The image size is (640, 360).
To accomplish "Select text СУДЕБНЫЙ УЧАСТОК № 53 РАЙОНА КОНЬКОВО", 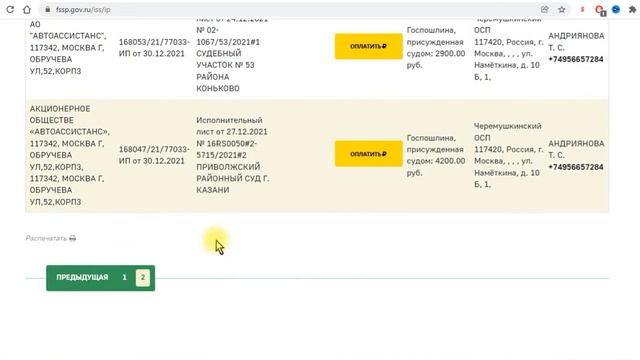I will tap(225, 71).
